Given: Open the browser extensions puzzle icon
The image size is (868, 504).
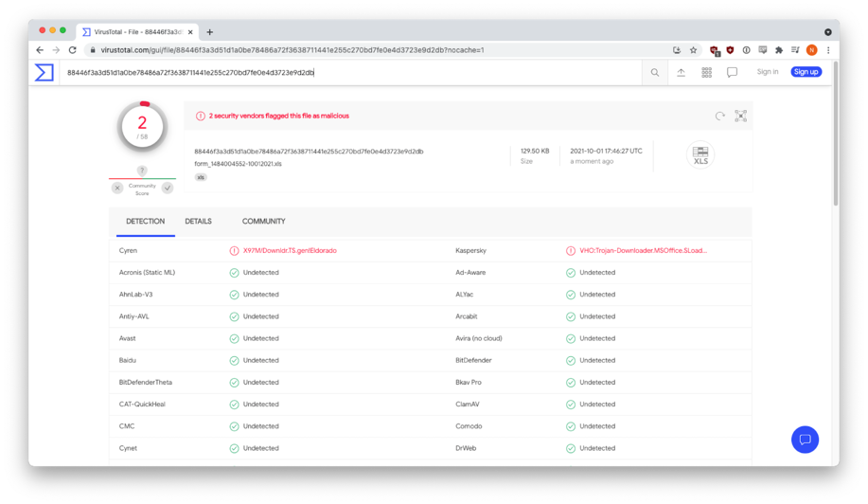Looking at the screenshot, I should [x=779, y=50].
